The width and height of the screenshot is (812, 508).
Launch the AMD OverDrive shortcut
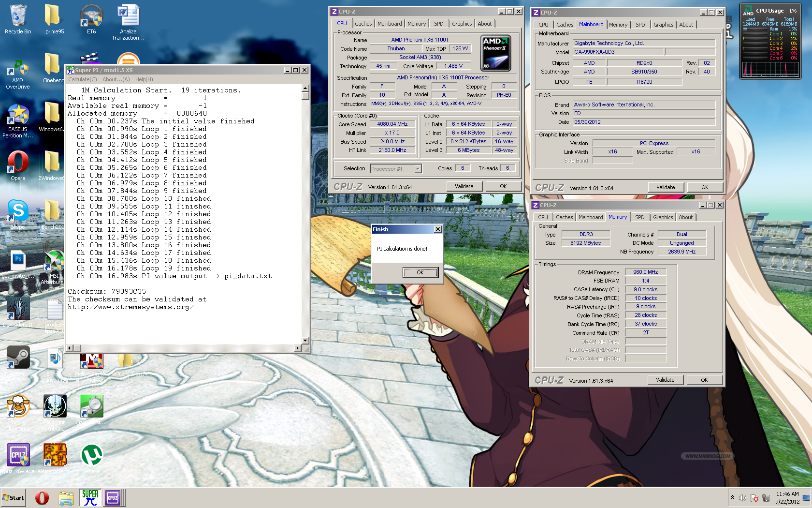click(x=18, y=74)
